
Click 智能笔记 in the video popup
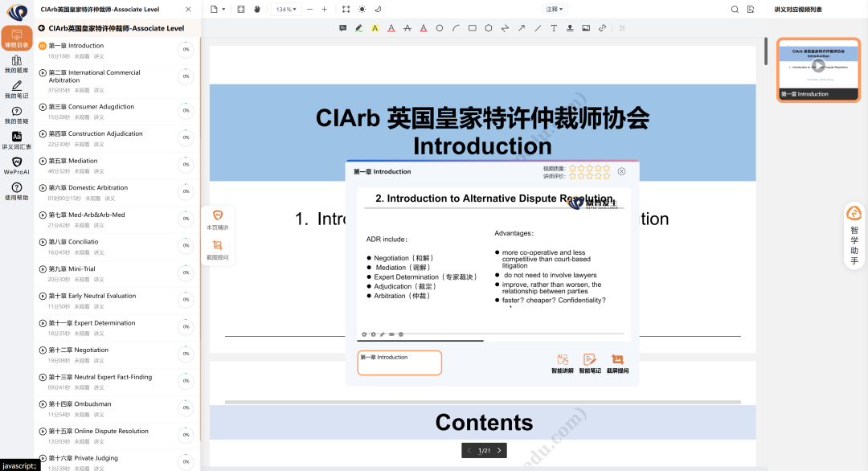pos(589,363)
